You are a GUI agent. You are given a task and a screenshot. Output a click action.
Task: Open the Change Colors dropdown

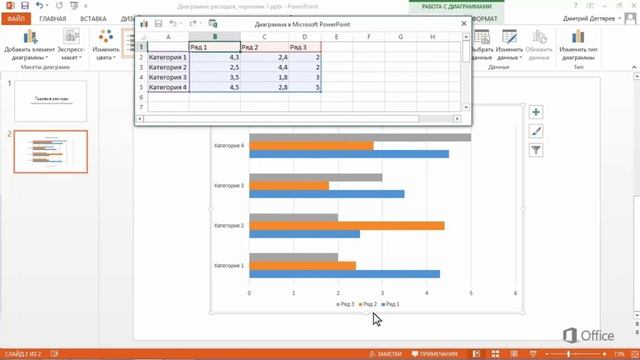point(106,45)
